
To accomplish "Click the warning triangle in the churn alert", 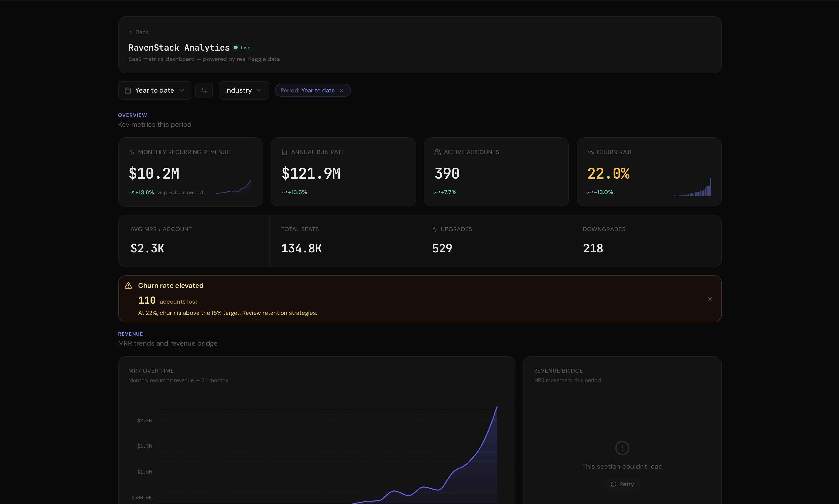I will (128, 285).
